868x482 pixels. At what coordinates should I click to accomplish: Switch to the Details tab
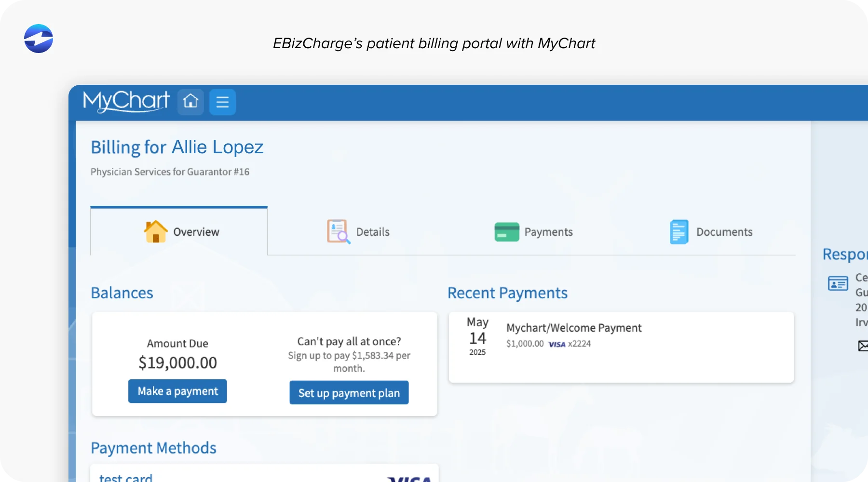click(358, 232)
